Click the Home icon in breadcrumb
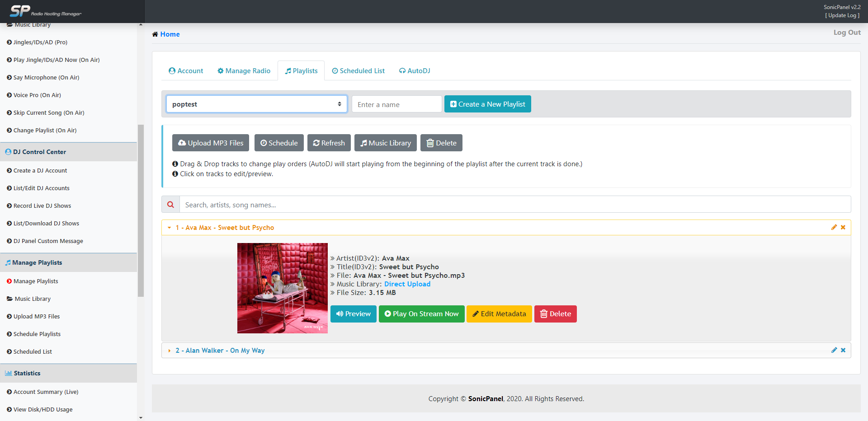Viewport: 868px width, 421px height. click(x=155, y=34)
